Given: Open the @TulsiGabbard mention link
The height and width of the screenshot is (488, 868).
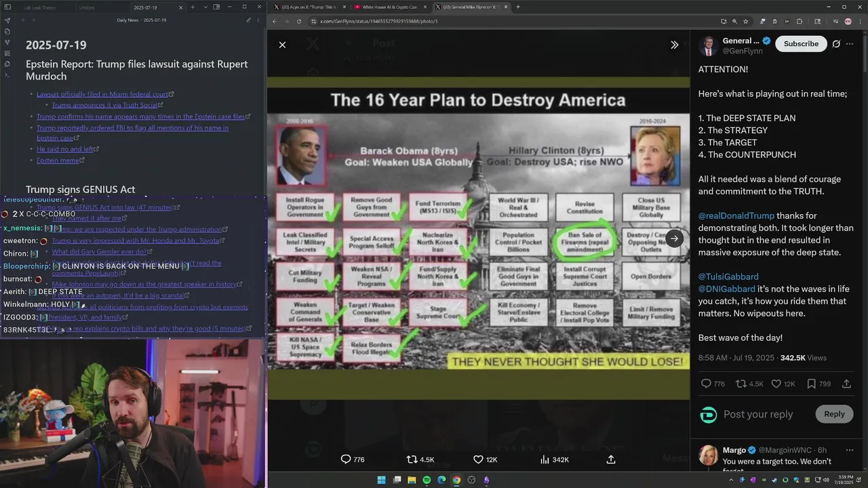Looking at the screenshot, I should [728, 277].
